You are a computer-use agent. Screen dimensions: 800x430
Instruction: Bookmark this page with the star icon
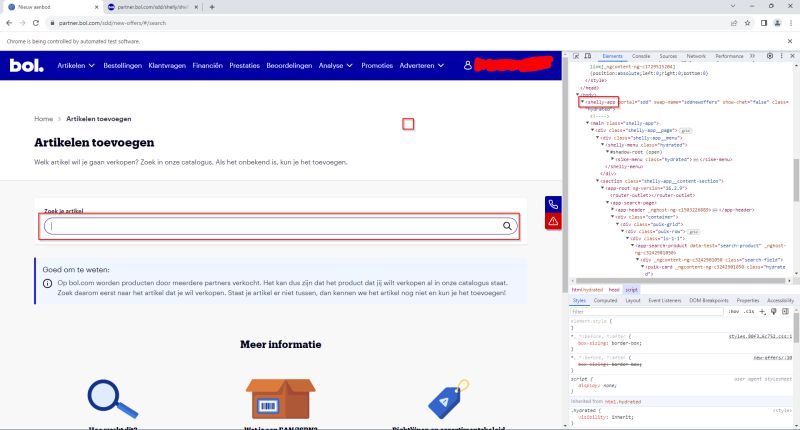tap(747, 23)
